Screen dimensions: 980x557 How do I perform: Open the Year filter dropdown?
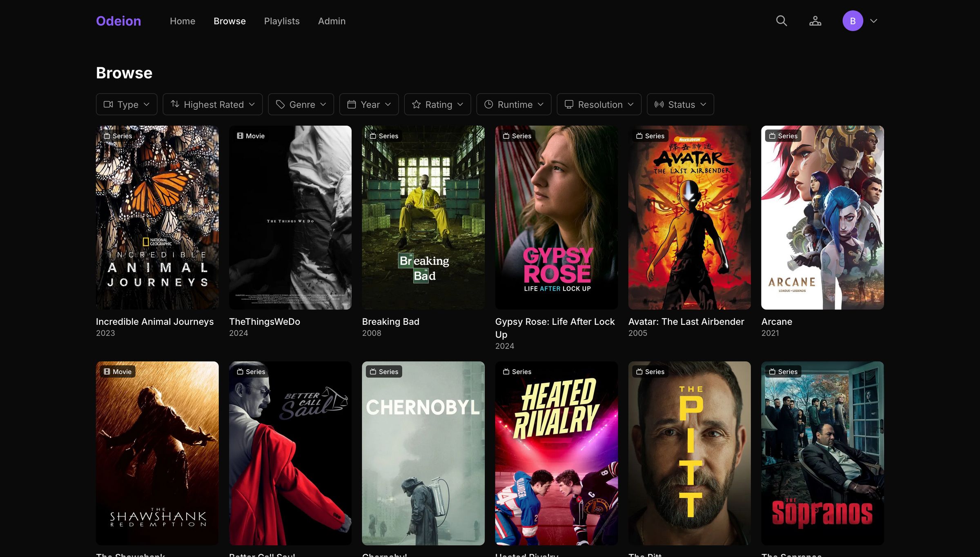369,104
